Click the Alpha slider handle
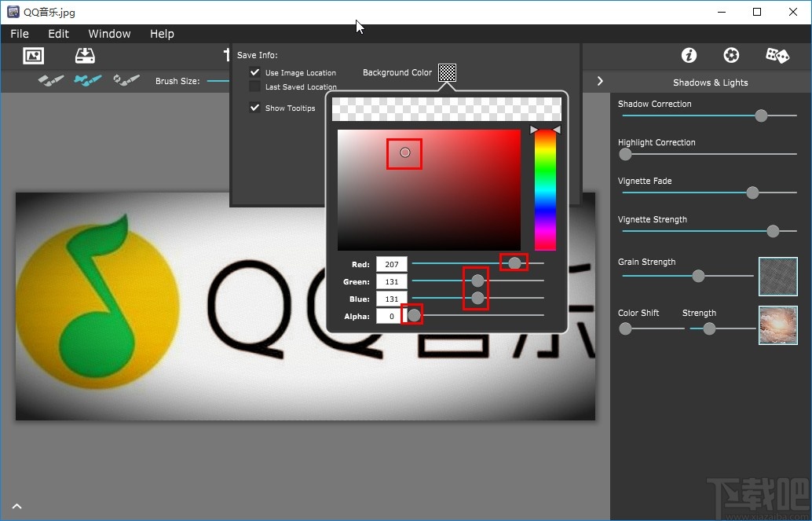This screenshot has height=521, width=812. click(x=414, y=315)
